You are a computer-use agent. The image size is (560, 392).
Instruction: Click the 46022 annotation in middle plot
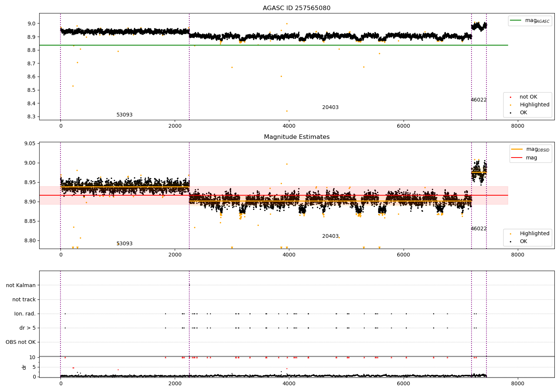479,229
